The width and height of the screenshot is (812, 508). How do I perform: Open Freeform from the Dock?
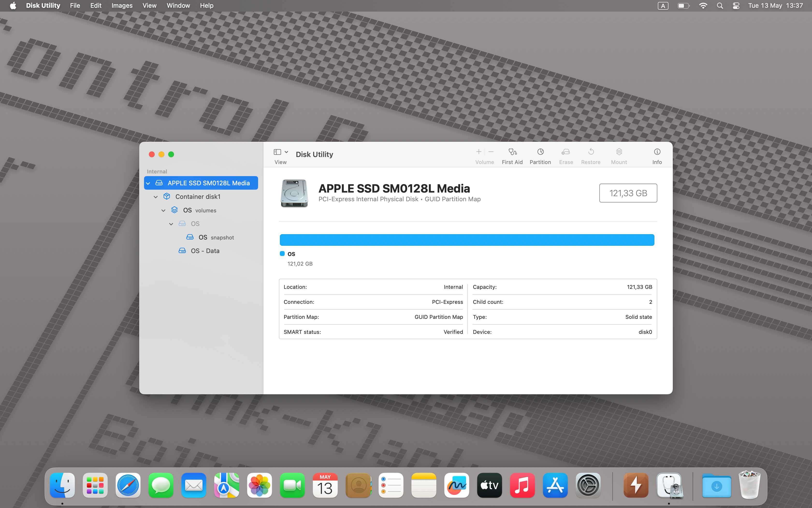click(457, 485)
